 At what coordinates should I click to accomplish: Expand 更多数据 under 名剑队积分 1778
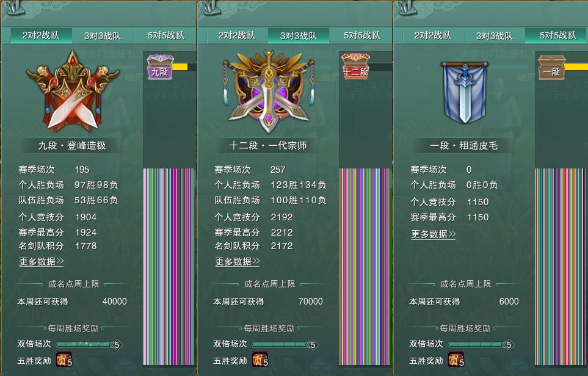point(42,261)
